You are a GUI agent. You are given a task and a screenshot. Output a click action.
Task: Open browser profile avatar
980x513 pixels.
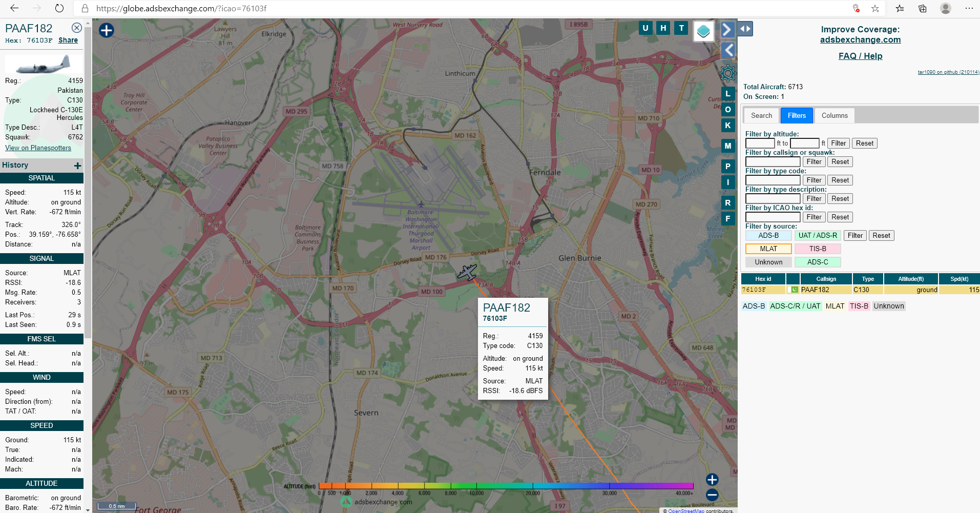click(x=946, y=8)
